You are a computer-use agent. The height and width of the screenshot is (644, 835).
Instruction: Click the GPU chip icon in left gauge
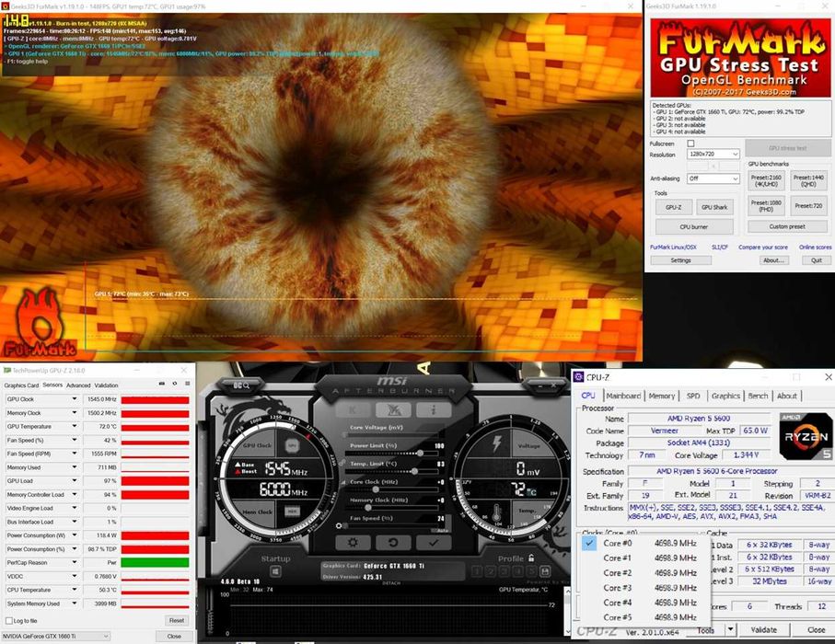tap(291, 445)
